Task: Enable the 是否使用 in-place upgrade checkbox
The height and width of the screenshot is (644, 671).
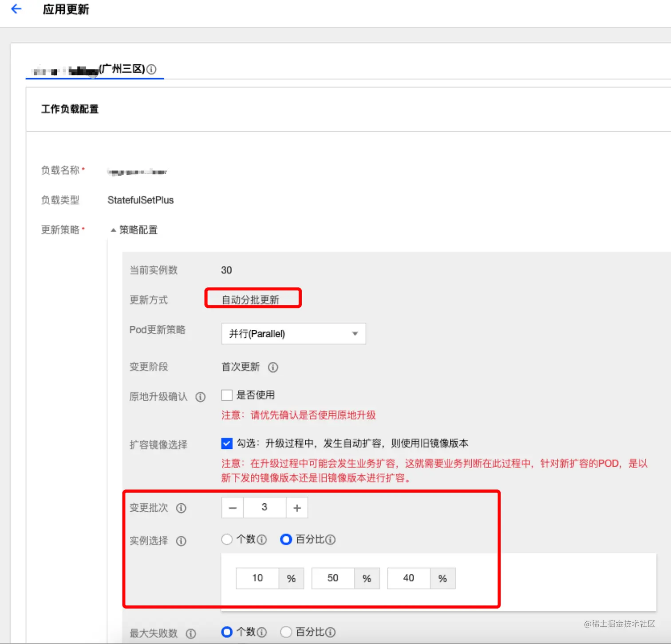Action: 227,395
